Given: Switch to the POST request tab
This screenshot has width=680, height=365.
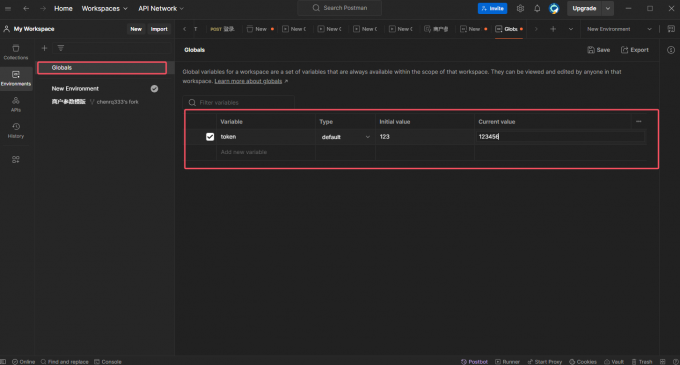Looking at the screenshot, I should pos(222,29).
